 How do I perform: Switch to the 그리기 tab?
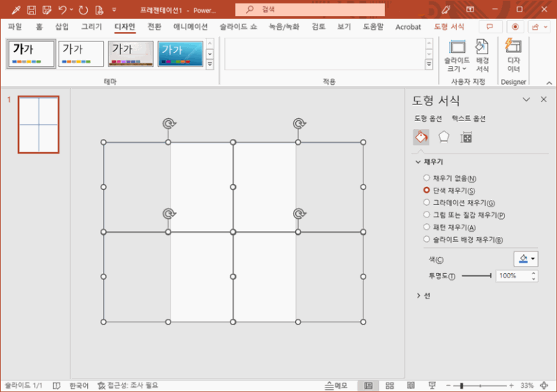(x=91, y=27)
